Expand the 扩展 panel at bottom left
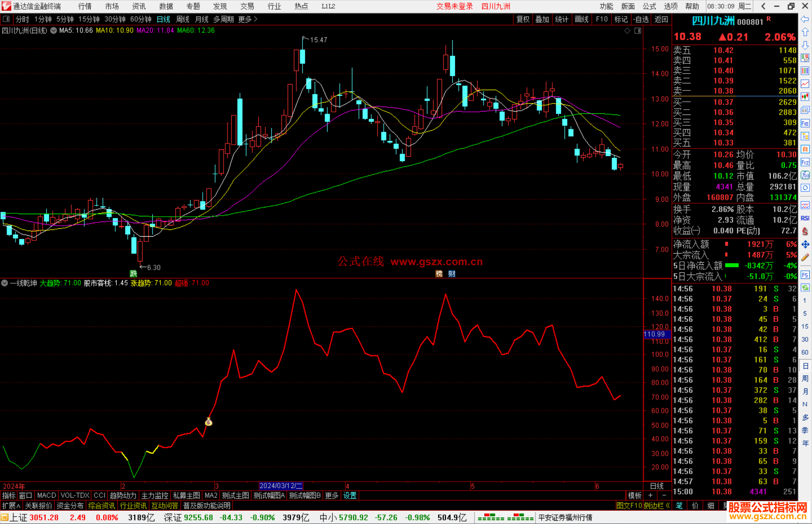The height and width of the screenshot is (524, 812). pyautogui.click(x=11, y=506)
